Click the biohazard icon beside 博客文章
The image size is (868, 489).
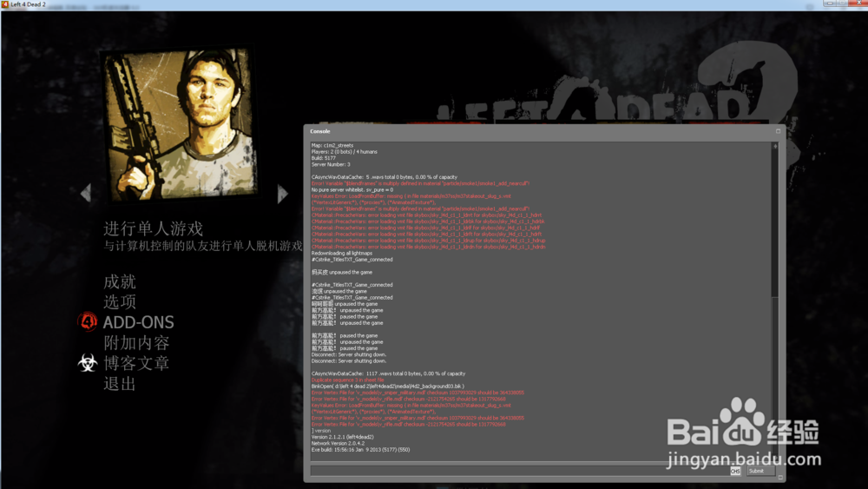coord(88,363)
